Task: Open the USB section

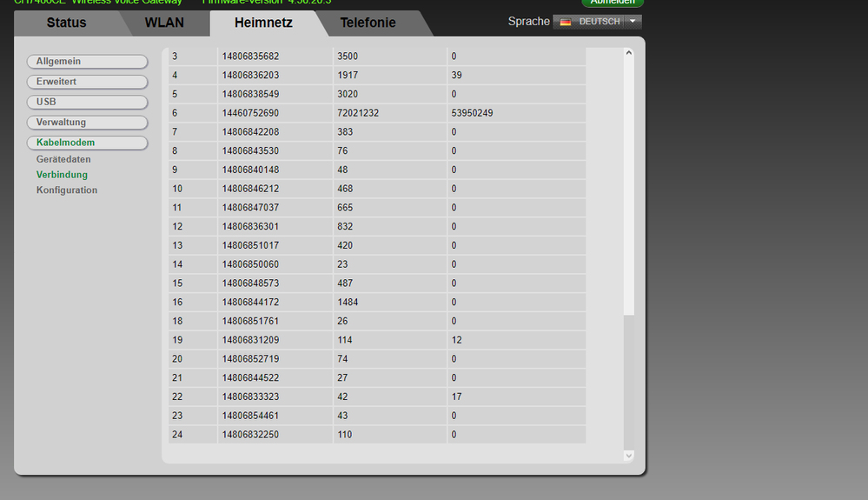Action: tap(88, 102)
